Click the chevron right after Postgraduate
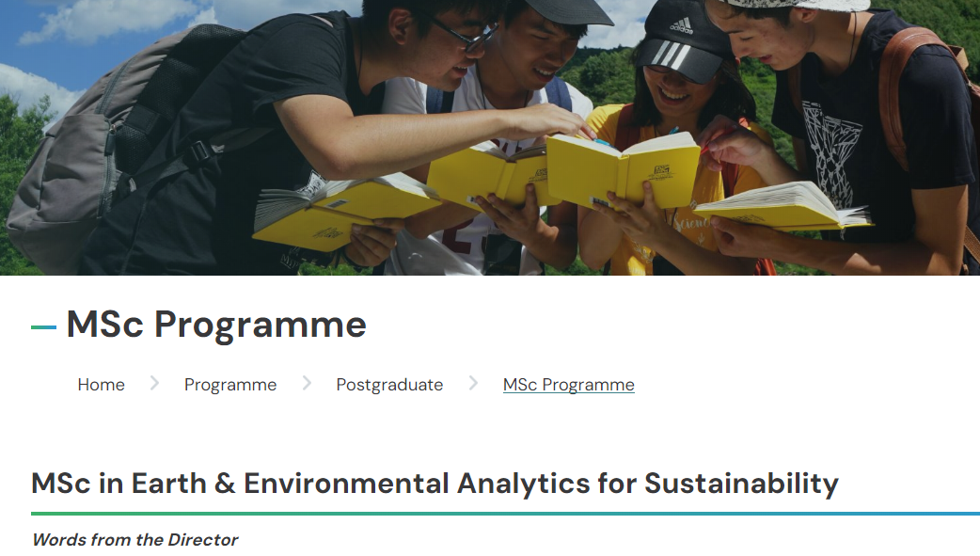Screen dimensions: 980x556 click(473, 384)
